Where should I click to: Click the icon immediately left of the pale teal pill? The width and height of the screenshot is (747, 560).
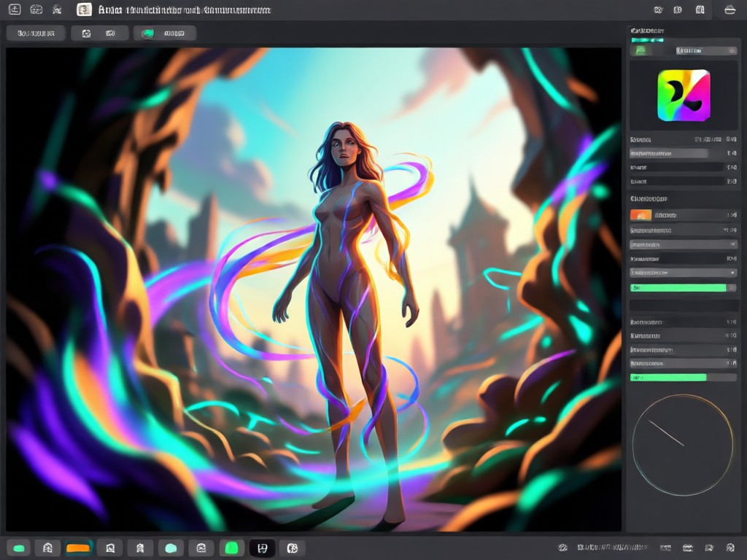(140, 548)
